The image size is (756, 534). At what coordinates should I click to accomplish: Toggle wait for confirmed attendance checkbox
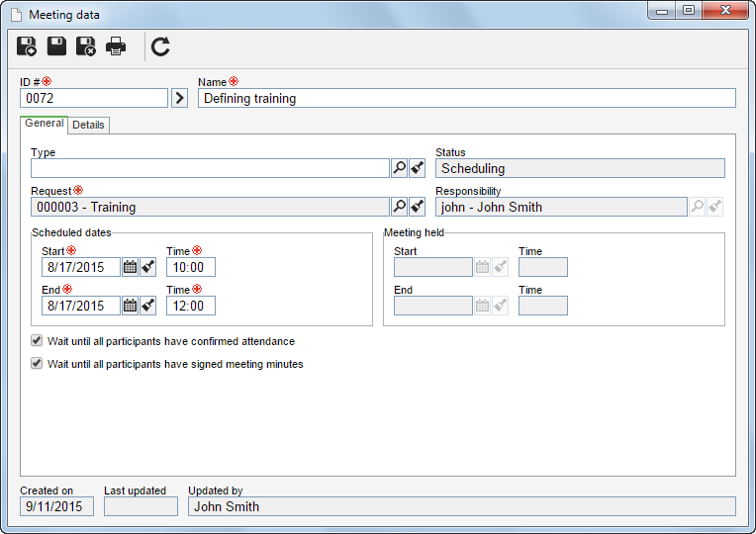37,341
